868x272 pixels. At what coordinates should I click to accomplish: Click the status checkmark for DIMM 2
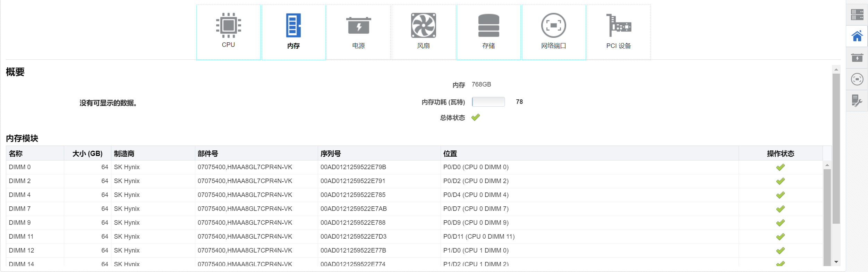coord(781,181)
